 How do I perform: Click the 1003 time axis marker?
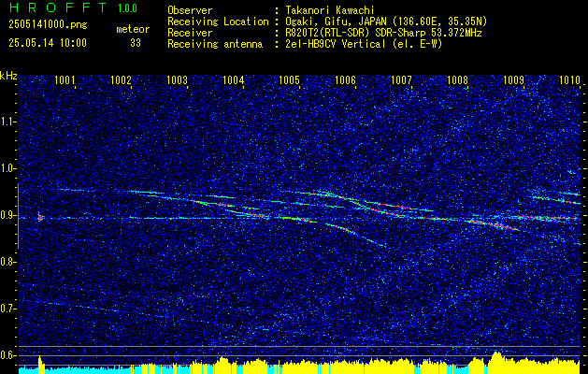coord(177,79)
